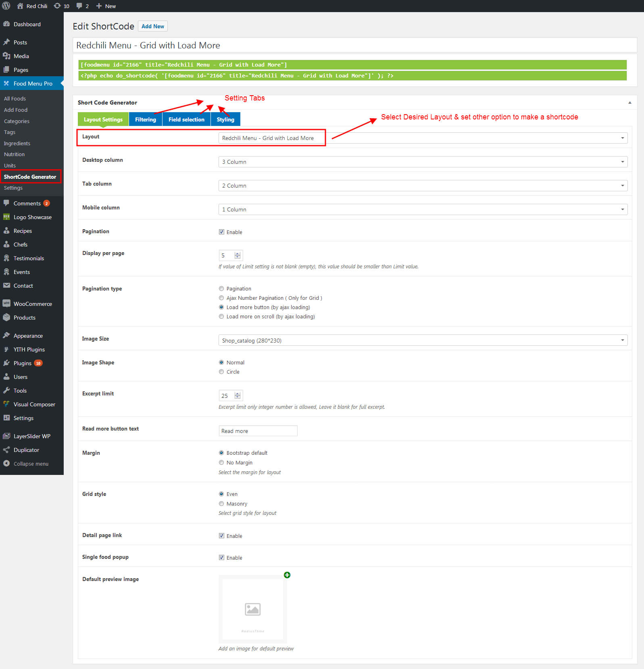Open the comments bubble icon in admin bar

pyautogui.click(x=79, y=6)
